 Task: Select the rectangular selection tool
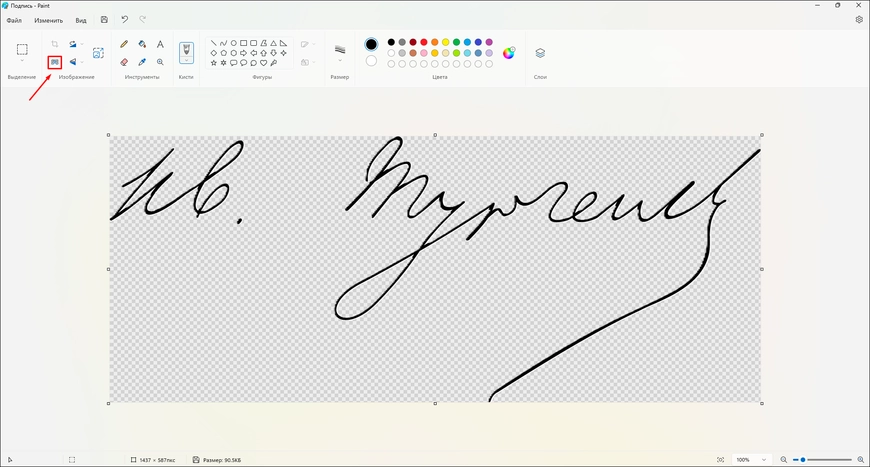pos(22,49)
